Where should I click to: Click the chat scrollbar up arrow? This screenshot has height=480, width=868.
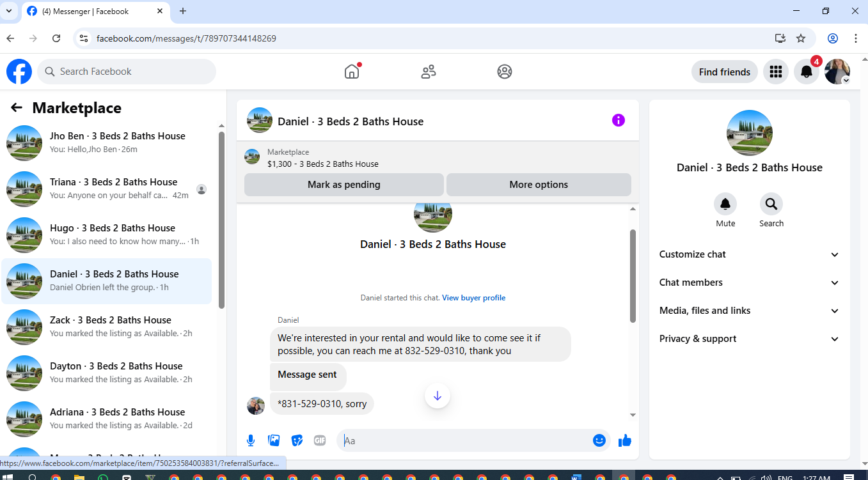click(633, 209)
